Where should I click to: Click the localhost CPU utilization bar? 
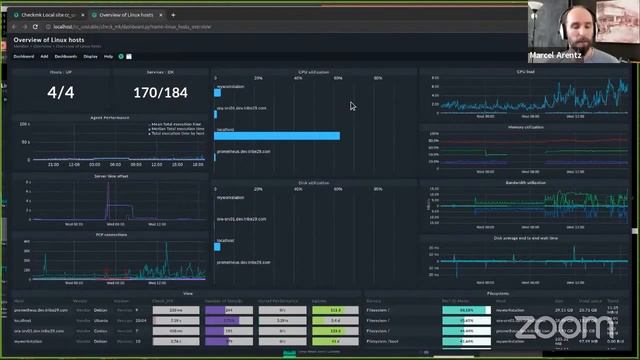pos(277,136)
